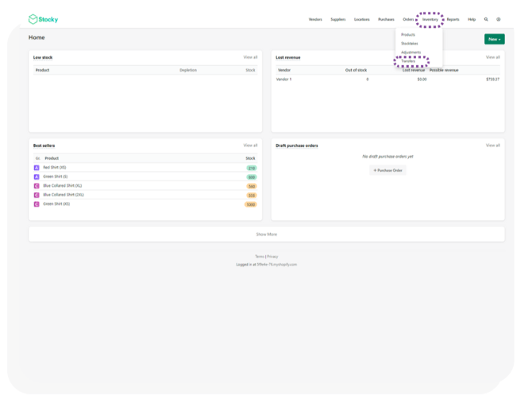Choose Stocktakes in the Inventory menu
The height and width of the screenshot is (399, 532).
[410, 44]
